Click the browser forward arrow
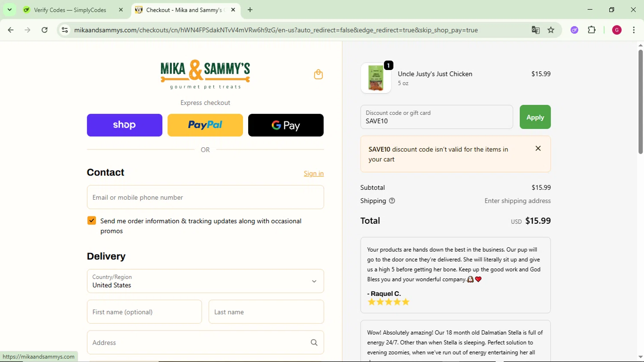Viewport: 644px width, 362px height. tap(27, 30)
